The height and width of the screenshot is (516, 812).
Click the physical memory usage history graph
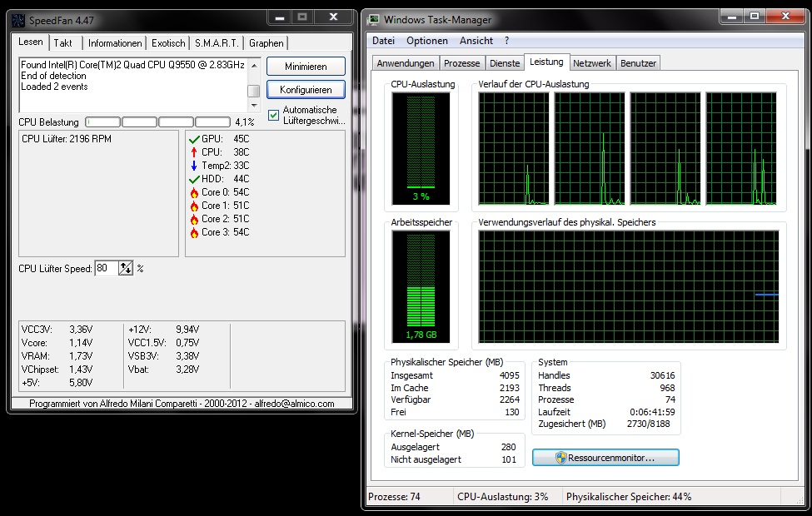pyautogui.click(x=628, y=287)
